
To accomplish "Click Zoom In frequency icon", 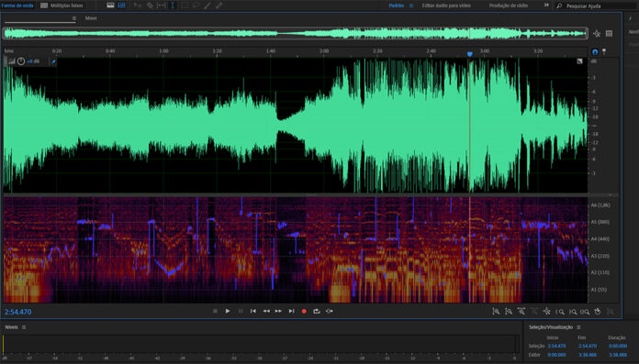I will point(521,312).
